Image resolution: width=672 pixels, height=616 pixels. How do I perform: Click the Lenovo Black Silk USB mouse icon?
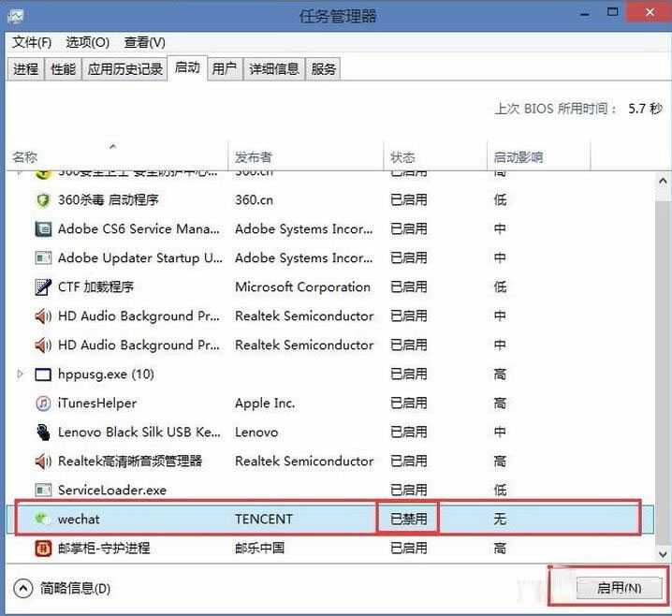tap(42, 433)
